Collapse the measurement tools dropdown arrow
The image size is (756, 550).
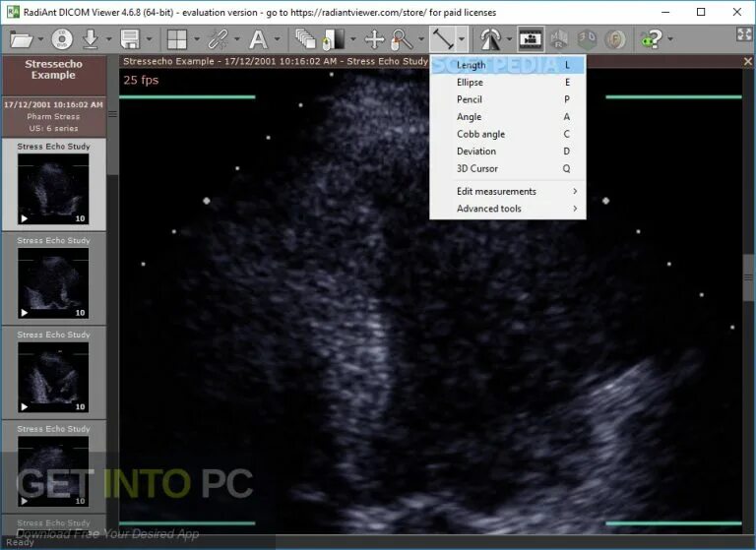point(462,39)
